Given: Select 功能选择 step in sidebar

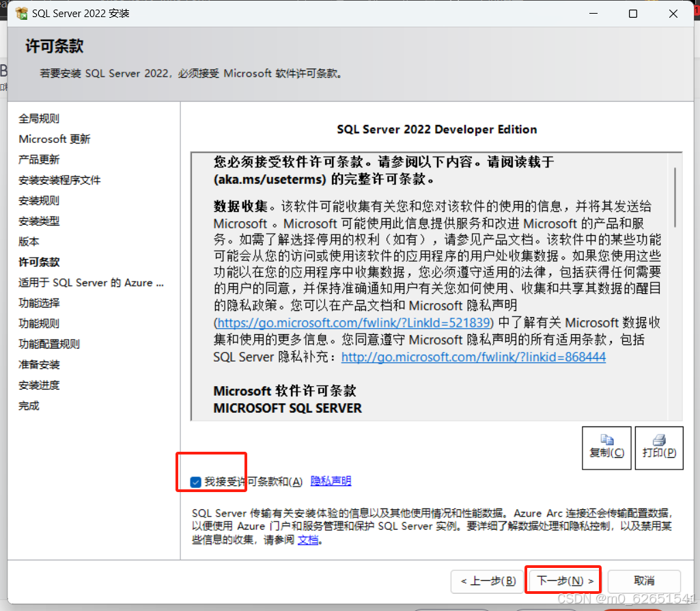Looking at the screenshot, I should click(39, 303).
